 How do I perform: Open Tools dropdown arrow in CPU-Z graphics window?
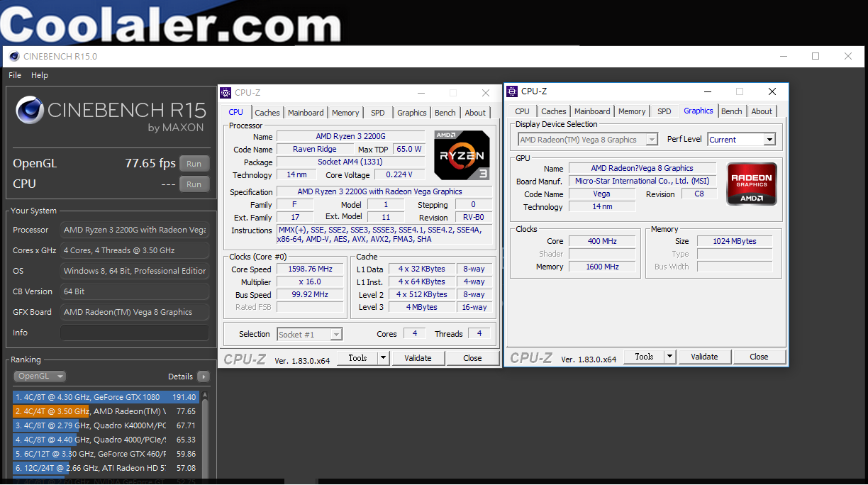point(670,357)
